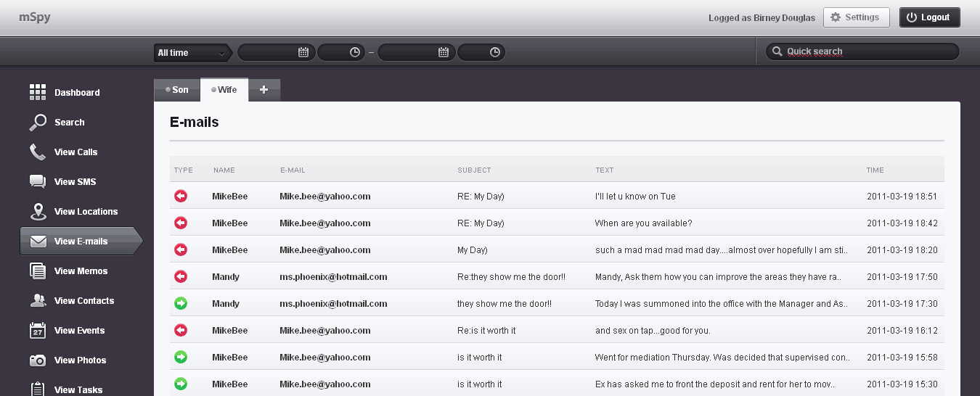Screen dimensions: 980x396
Task: Click the View Photos camera icon
Action: tap(38, 360)
